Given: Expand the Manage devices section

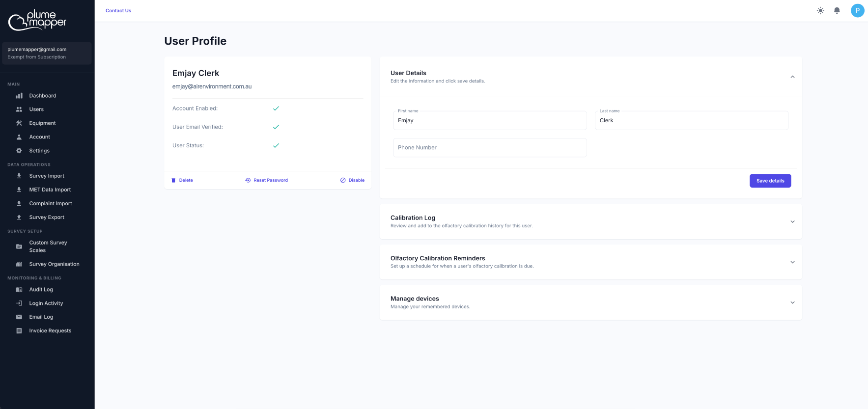Looking at the screenshot, I should coord(792,302).
